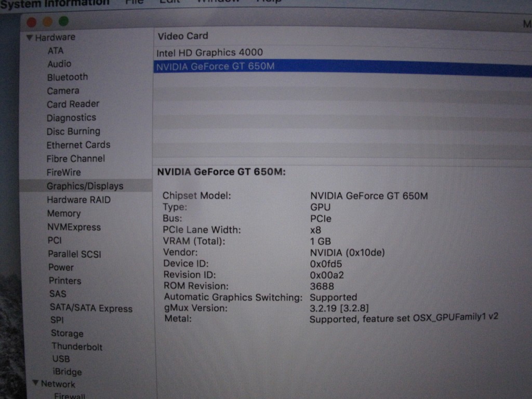This screenshot has height=399, width=532.
Task: Show Camera hardware details
Action: pos(63,91)
